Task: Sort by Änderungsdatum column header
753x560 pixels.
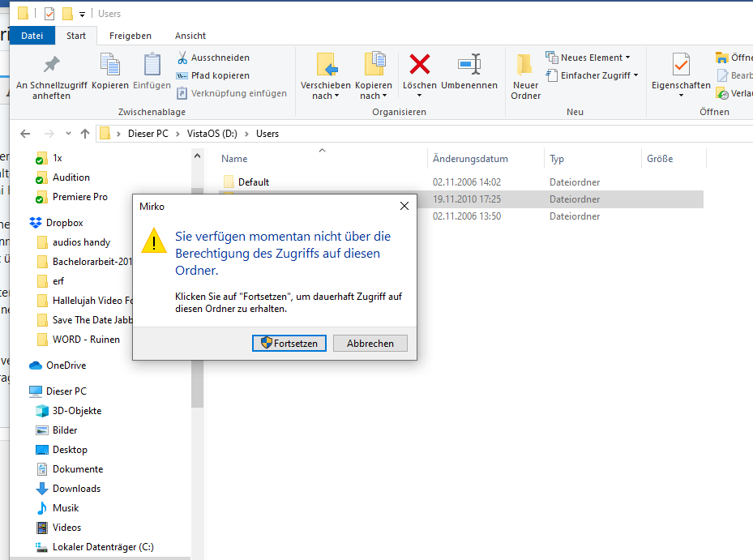Action: coord(486,159)
